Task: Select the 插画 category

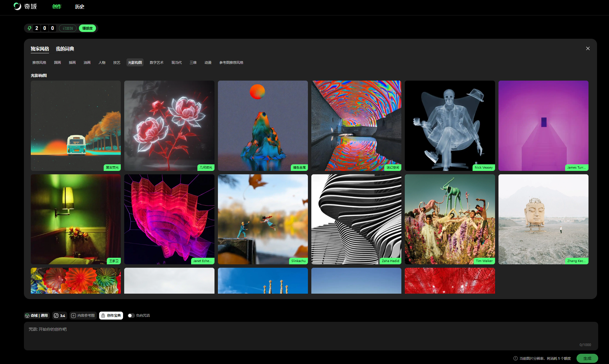Action: (72, 62)
